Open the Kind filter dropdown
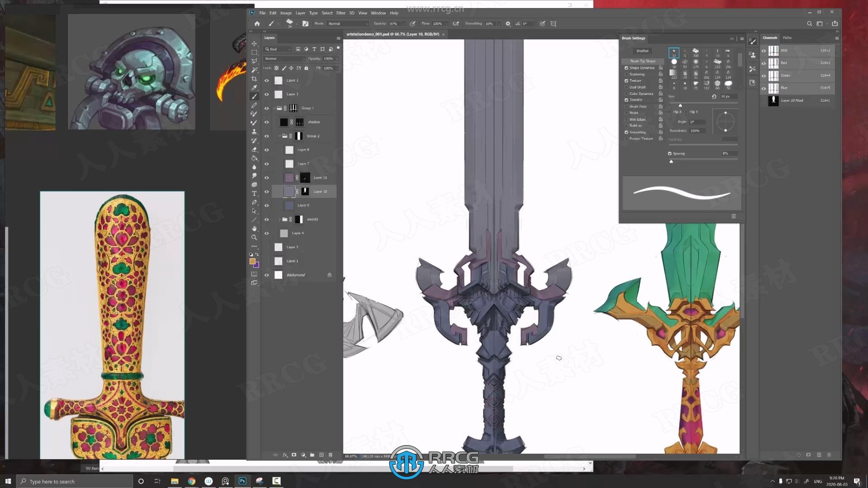Viewport: 868px width, 488px height. (x=278, y=49)
